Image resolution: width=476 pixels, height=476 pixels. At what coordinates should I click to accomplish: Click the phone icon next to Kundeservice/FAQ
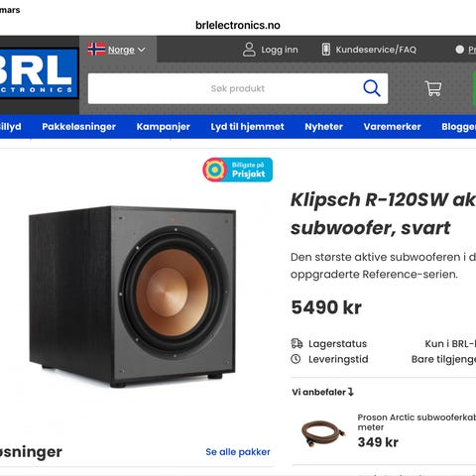pos(326,50)
